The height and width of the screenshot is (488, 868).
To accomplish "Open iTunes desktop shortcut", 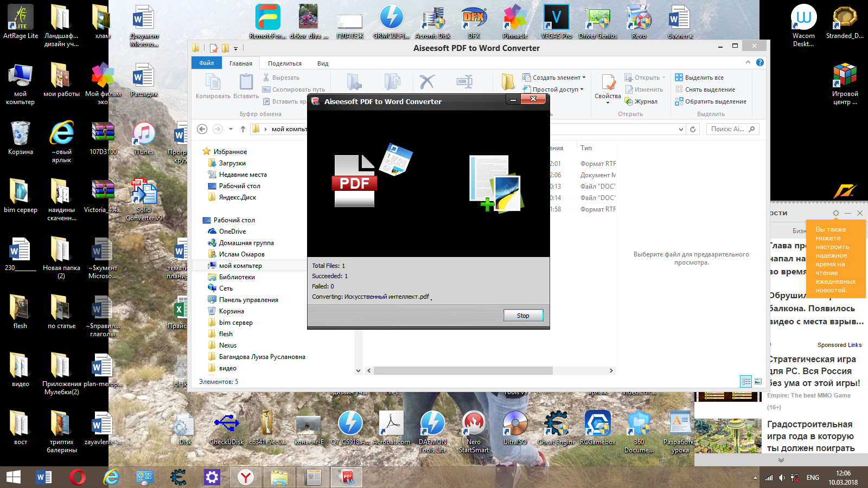I will pyautogui.click(x=144, y=138).
